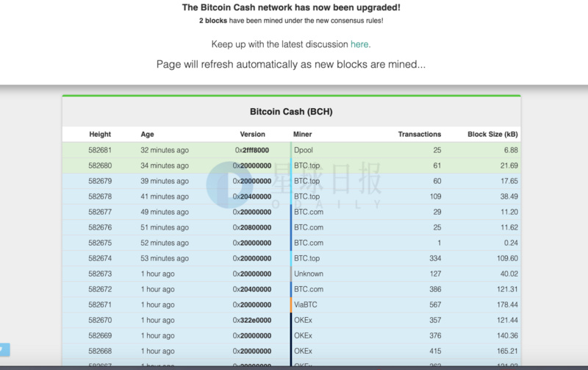Click block size value 11.62
Image resolution: width=588 pixels, height=370 pixels.
[509, 227]
